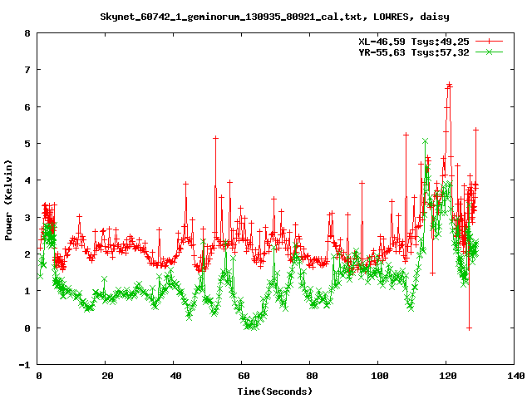The width and height of the screenshot is (532, 399).
Task: Click x-axis tick label 20
Action: [107, 376]
